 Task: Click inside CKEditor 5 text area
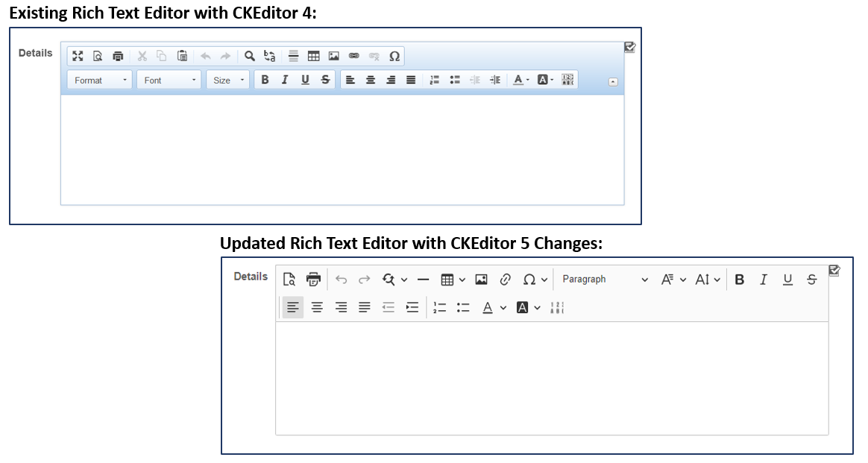click(x=552, y=378)
